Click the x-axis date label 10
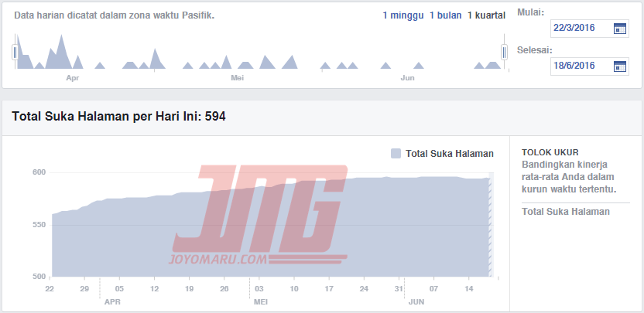Image resolution: width=644 pixels, height=313 pixels. [x=294, y=289]
